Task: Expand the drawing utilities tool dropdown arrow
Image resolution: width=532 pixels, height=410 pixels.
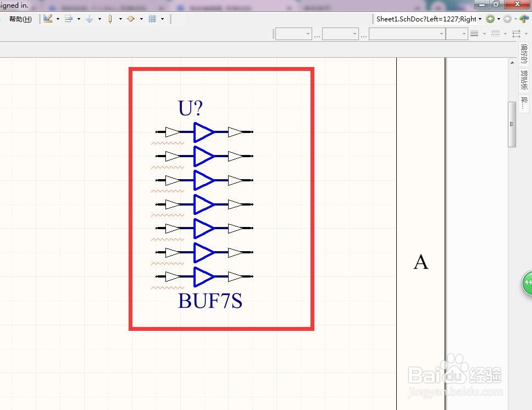Action: [x=58, y=19]
